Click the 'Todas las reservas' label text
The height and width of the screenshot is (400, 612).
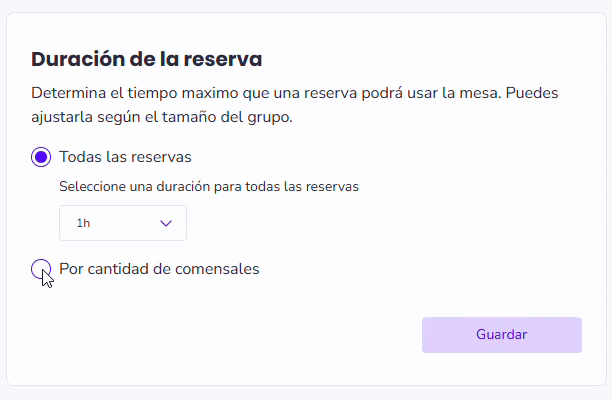[125, 157]
